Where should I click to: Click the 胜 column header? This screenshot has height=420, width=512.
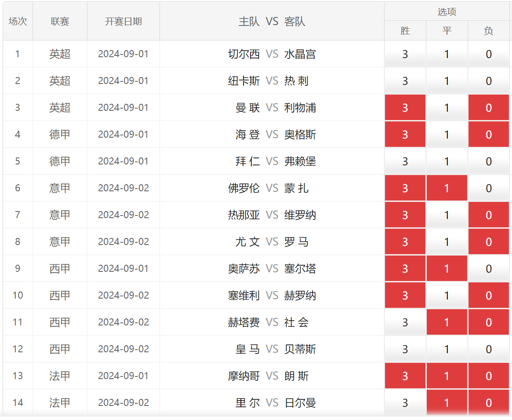(x=405, y=31)
